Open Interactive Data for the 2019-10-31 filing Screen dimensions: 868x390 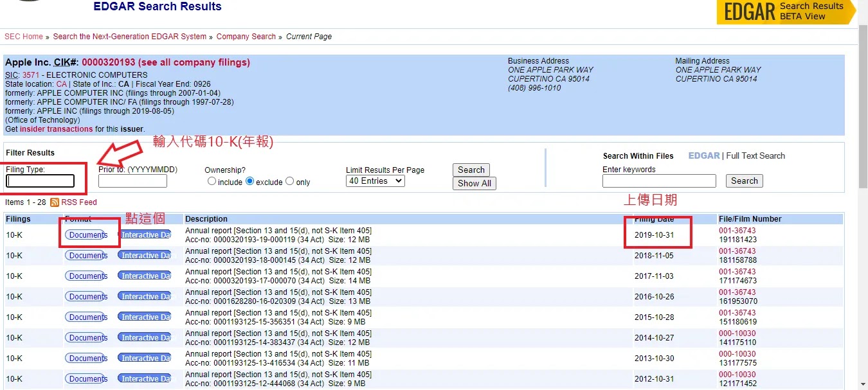coord(145,235)
